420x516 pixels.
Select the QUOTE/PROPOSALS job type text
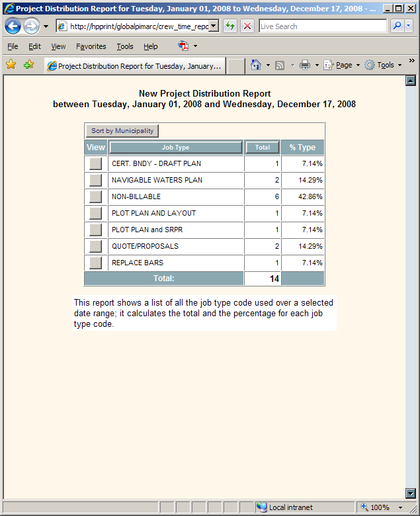click(x=145, y=246)
